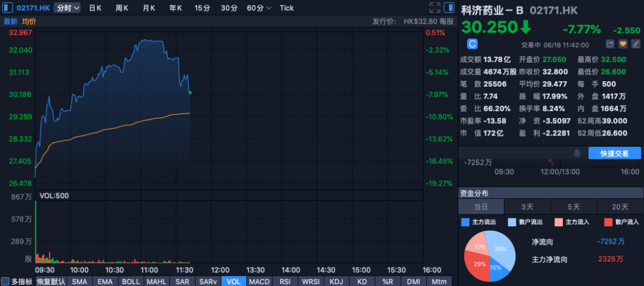Toggle the VOL indicator button
The image size is (644, 286).
(233, 281)
